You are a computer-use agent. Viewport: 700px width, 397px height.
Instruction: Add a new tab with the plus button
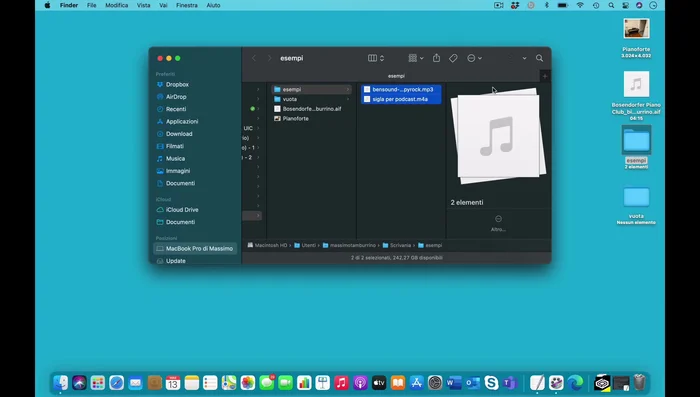545,76
